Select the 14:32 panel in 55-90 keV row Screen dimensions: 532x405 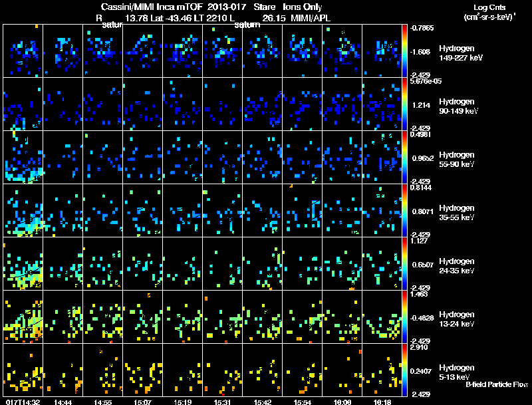coord(23,158)
